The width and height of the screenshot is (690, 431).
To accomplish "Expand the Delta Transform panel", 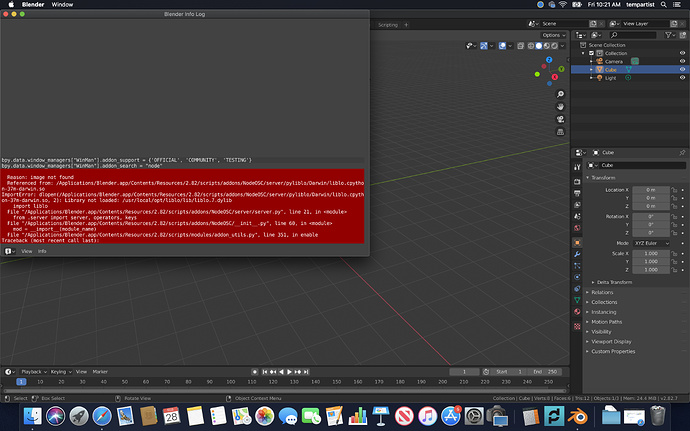I will 612,282.
